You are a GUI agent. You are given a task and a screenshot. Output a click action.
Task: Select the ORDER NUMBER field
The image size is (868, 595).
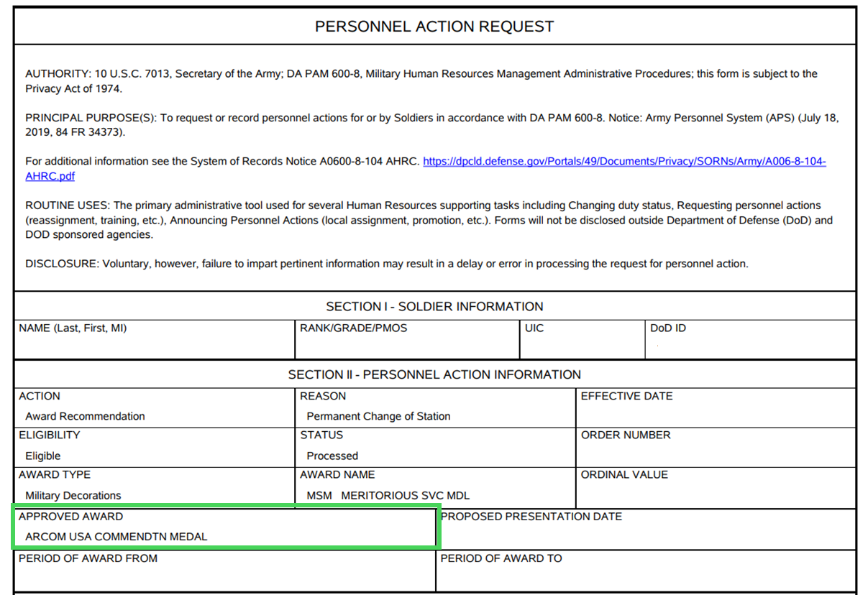pyautogui.click(x=716, y=447)
